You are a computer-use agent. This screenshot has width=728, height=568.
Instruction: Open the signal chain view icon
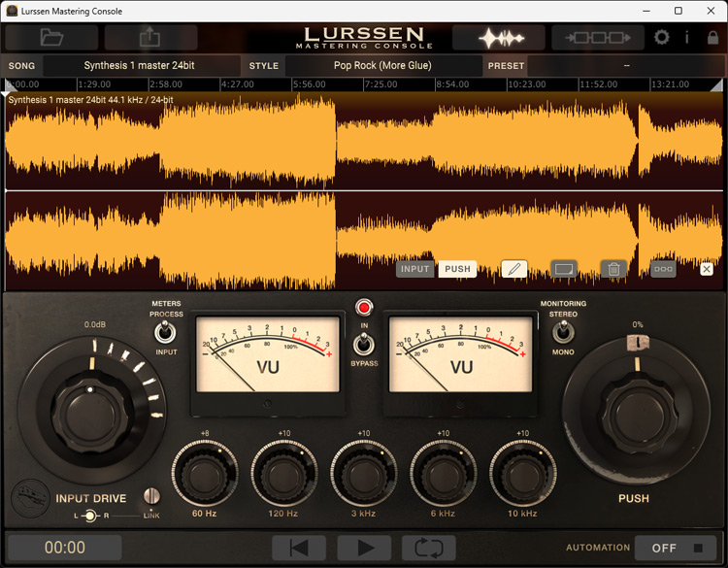[598, 38]
